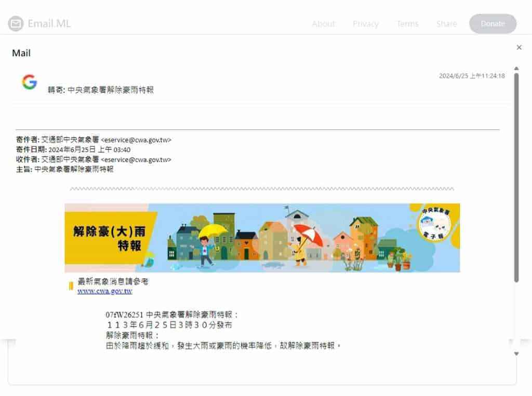Click the 主旨 subject line
The width and height of the screenshot is (532, 396).
pyautogui.click(x=65, y=169)
